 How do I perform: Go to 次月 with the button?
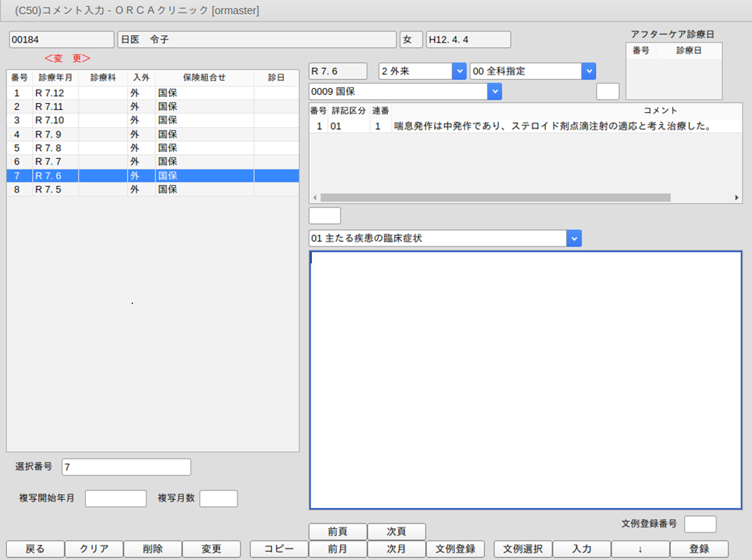[x=397, y=549]
